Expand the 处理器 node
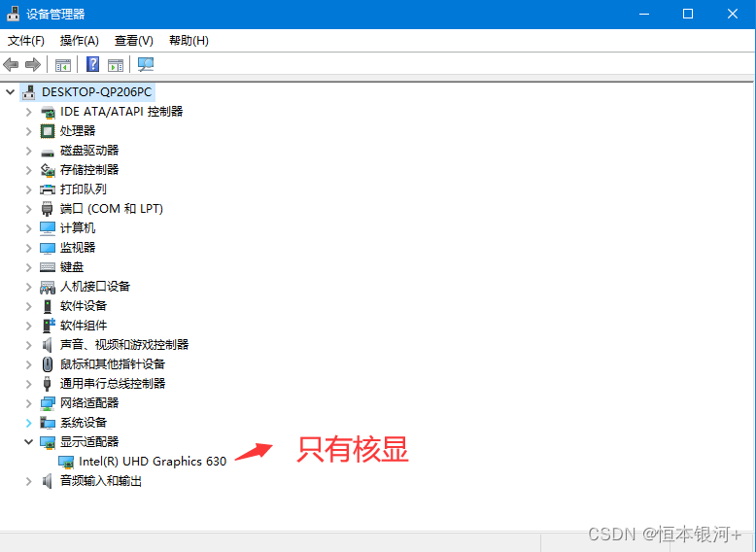The width and height of the screenshot is (756, 552). [x=28, y=131]
